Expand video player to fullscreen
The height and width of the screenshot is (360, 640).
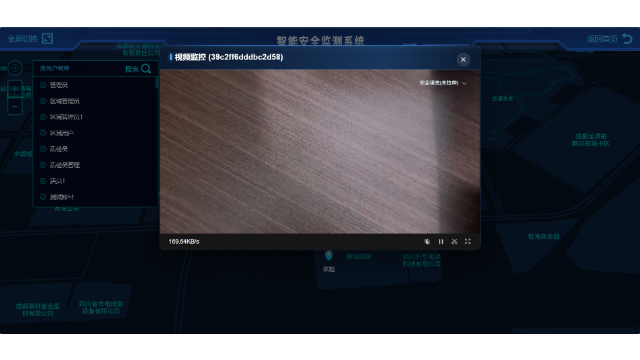click(468, 242)
